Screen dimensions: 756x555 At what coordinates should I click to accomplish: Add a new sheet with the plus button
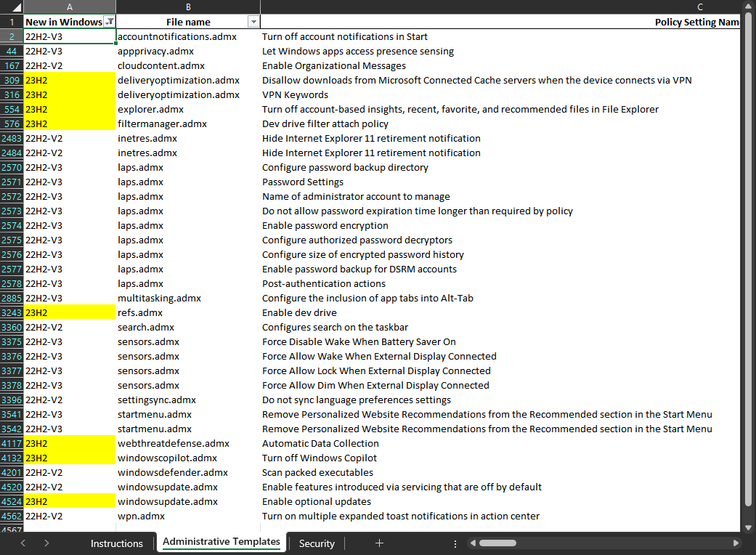[x=379, y=543]
